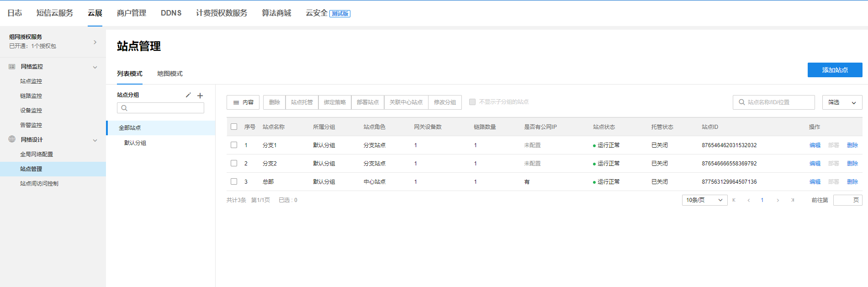868x287 pixels.
Task: Click the 关联中心站点 toolbar button
Action: pos(406,102)
